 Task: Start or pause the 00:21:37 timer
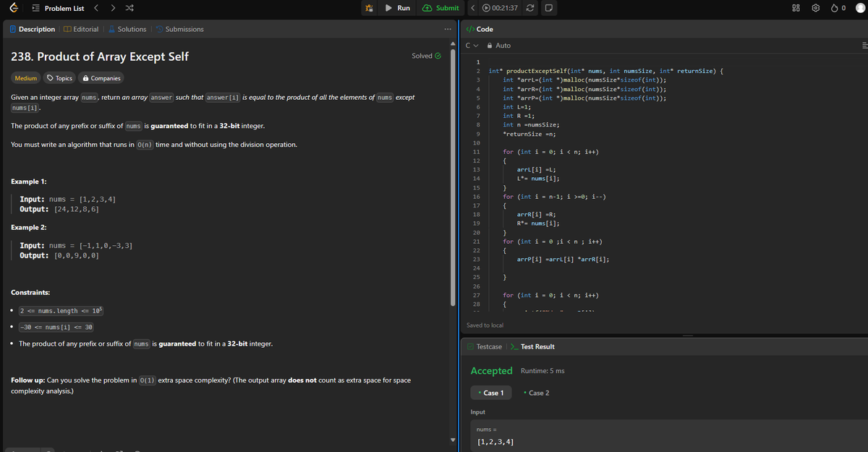coord(500,8)
